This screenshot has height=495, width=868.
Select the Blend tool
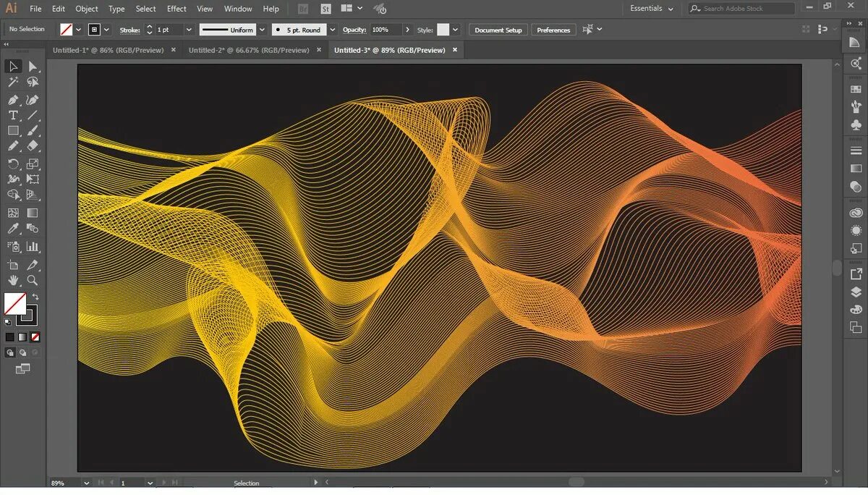33,229
